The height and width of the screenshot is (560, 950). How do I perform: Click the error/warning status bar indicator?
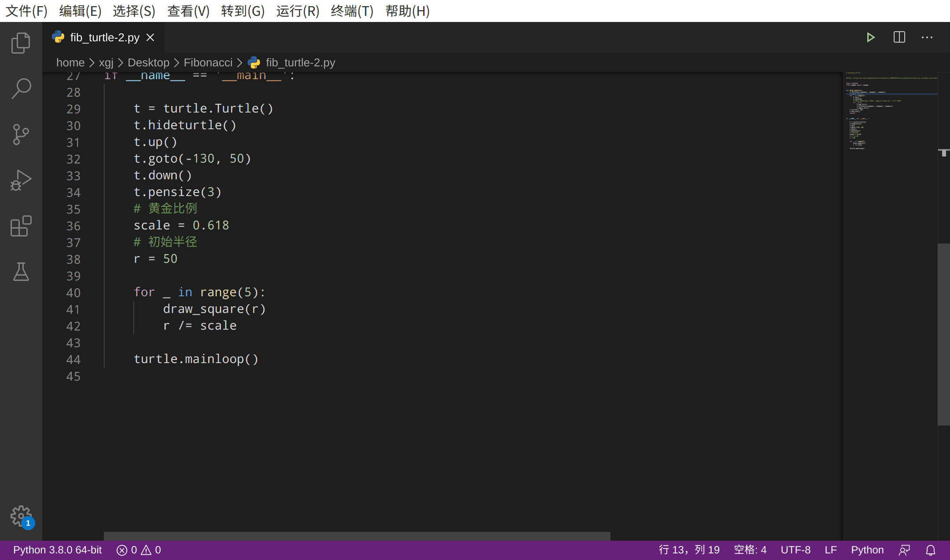pyautogui.click(x=139, y=549)
